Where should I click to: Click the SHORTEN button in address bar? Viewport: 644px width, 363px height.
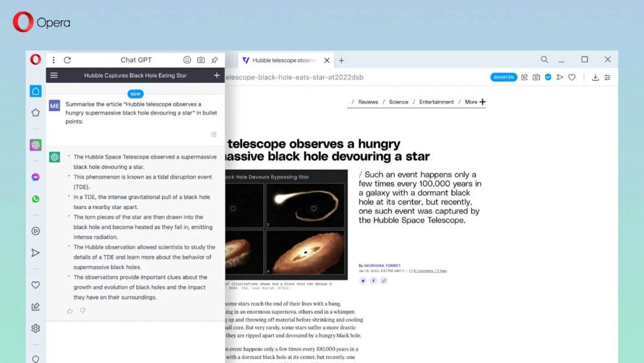click(503, 77)
